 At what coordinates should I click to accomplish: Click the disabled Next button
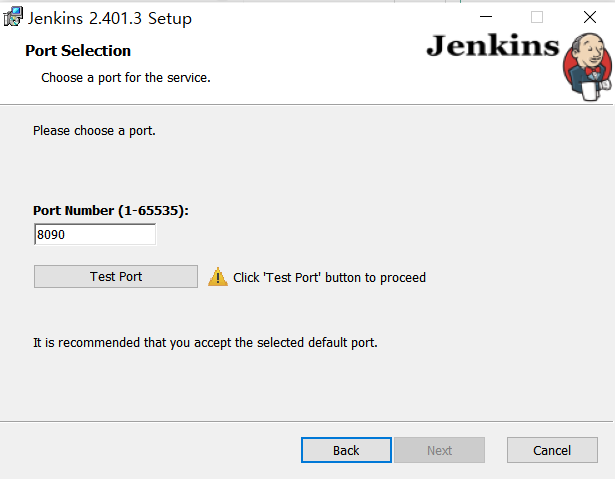439,450
